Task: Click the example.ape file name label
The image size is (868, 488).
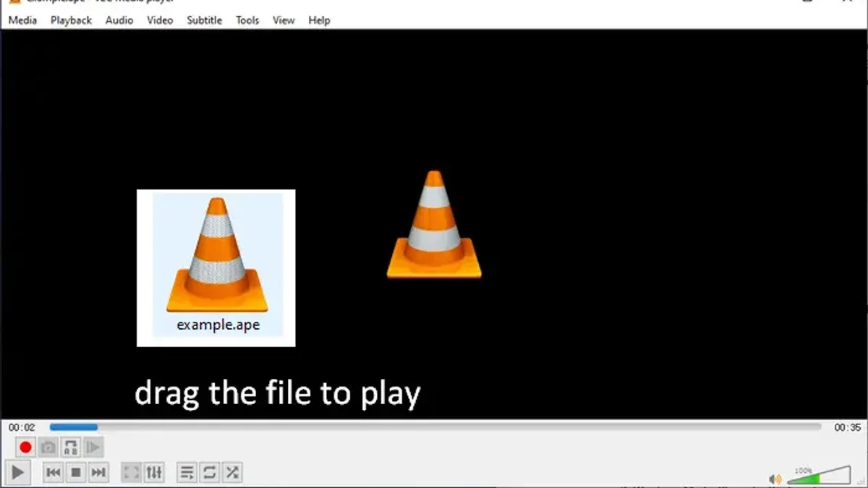Action: 218,325
